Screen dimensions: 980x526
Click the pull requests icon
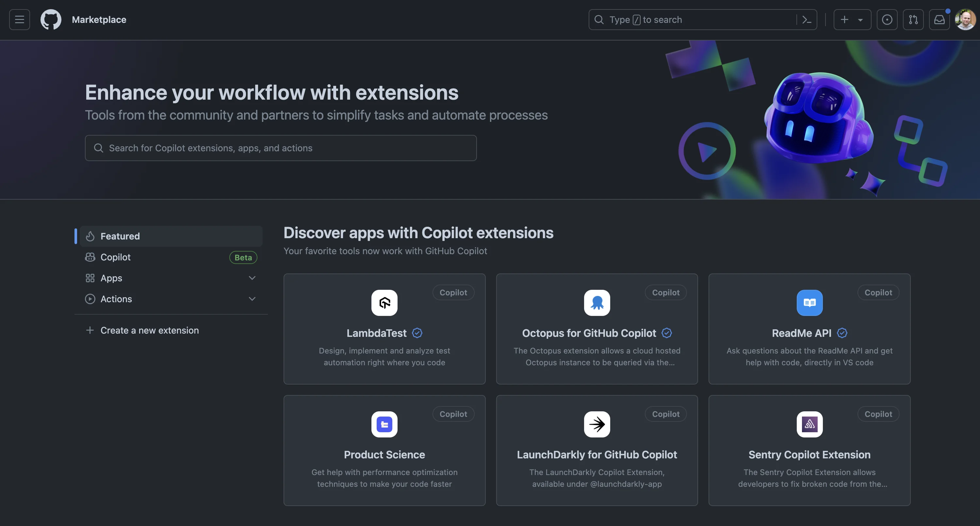tap(913, 19)
